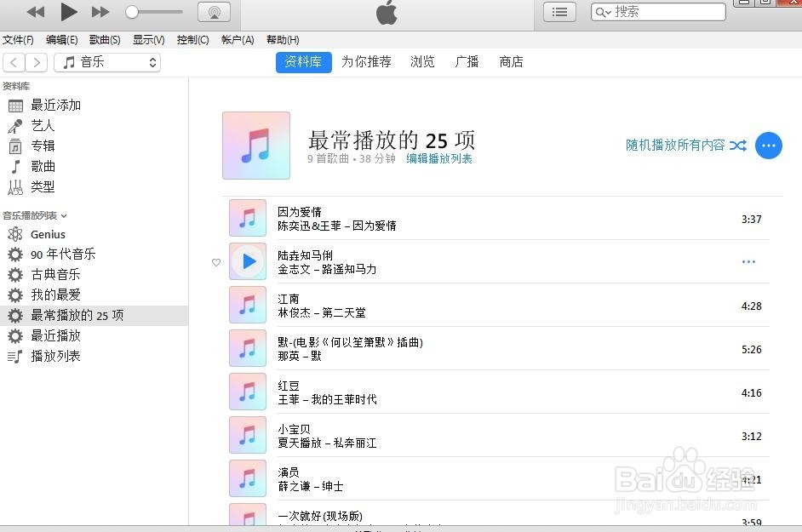Viewport: 802px width, 532px height.
Task: Select song title 红豆
Action: (x=289, y=386)
